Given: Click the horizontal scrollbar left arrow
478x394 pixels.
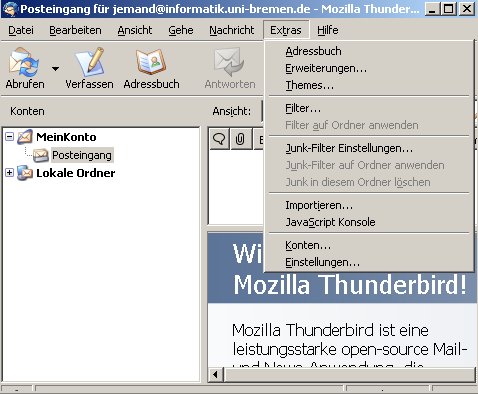Looking at the screenshot, I should [215, 375].
